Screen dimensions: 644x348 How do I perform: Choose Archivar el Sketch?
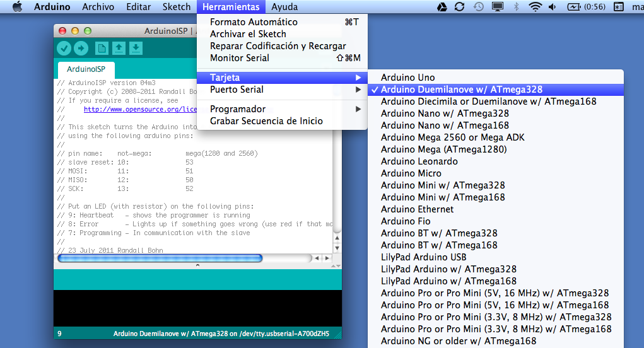point(282,34)
